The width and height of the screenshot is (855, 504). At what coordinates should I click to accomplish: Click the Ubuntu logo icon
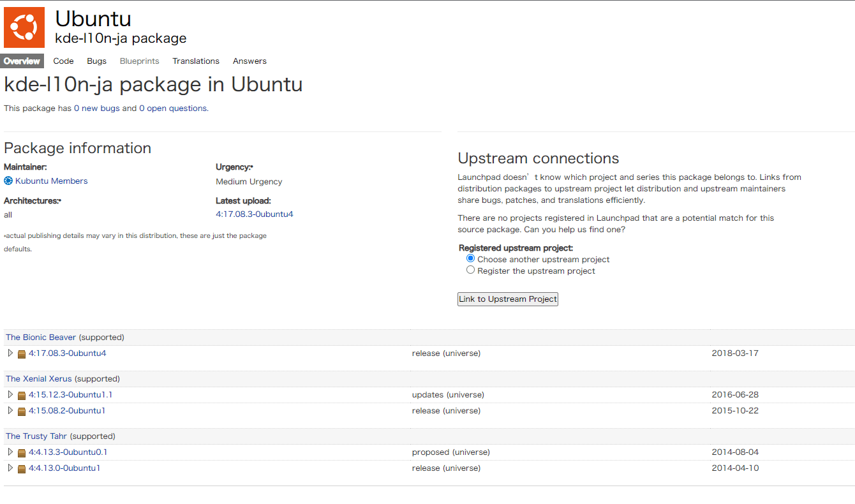[24, 27]
